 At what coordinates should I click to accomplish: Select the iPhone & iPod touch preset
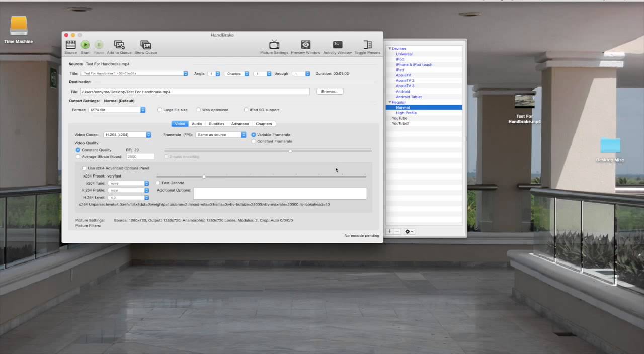tap(414, 65)
